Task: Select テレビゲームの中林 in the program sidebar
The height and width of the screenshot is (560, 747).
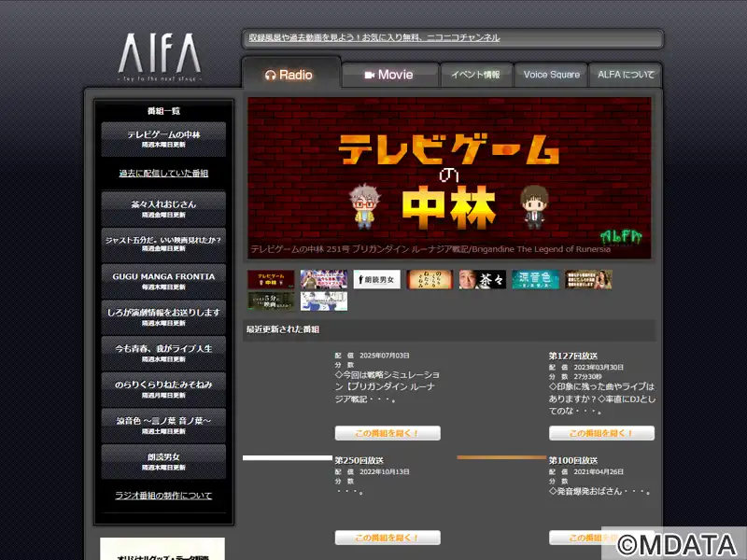Action: pos(163,139)
